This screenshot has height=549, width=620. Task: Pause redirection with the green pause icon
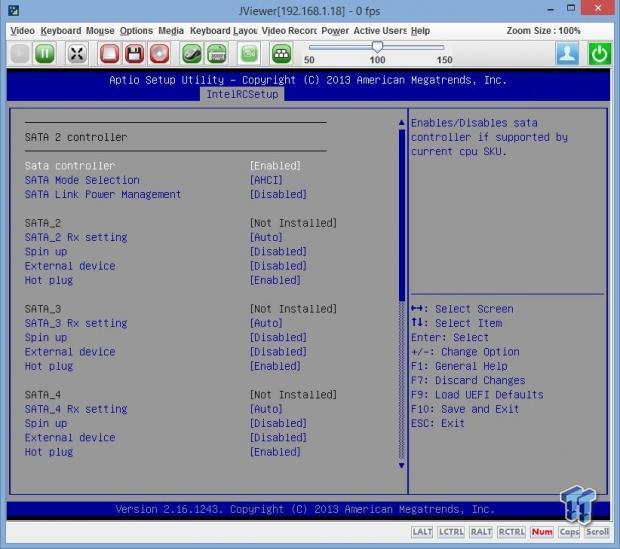[x=45, y=53]
